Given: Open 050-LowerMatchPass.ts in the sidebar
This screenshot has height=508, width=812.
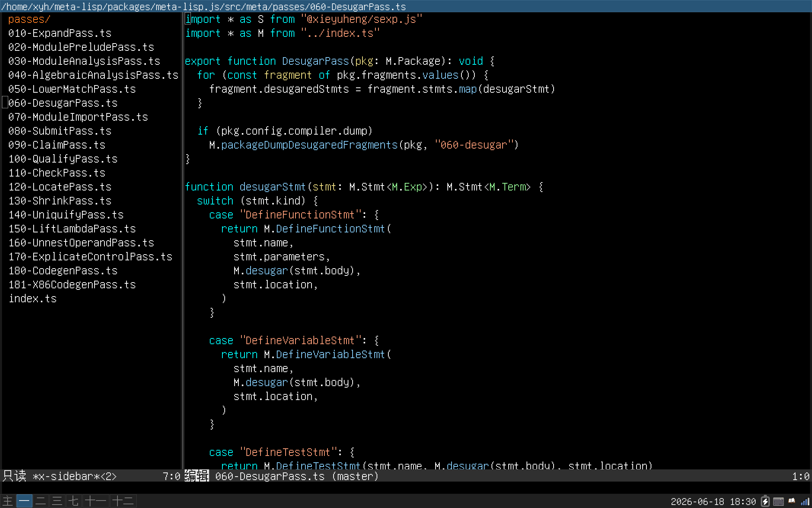Looking at the screenshot, I should [72, 89].
